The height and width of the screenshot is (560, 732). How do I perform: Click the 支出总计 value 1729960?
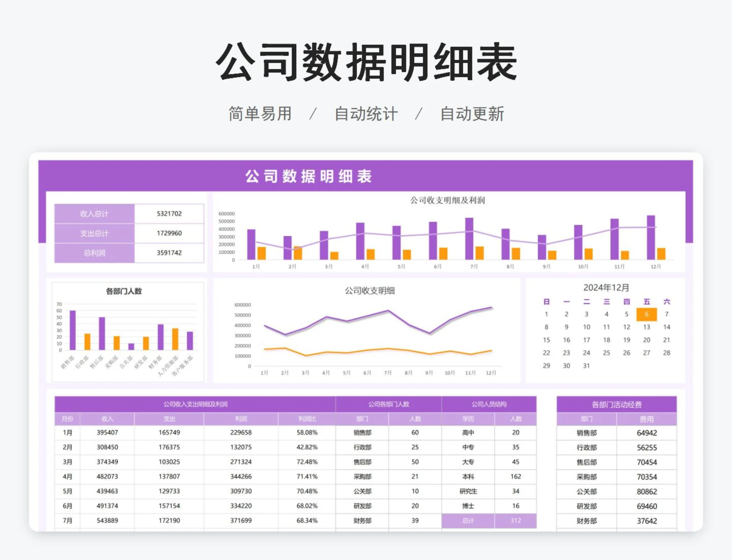pos(169,233)
